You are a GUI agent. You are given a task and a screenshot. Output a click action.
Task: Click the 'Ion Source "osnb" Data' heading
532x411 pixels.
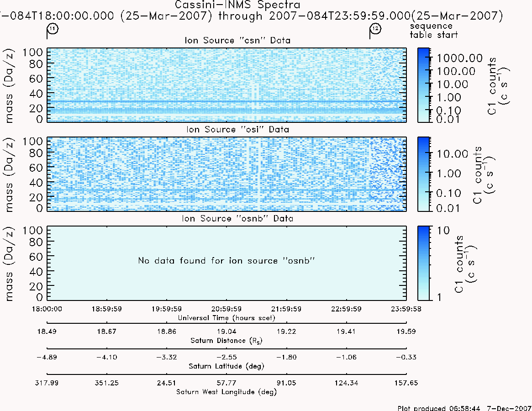point(237,218)
